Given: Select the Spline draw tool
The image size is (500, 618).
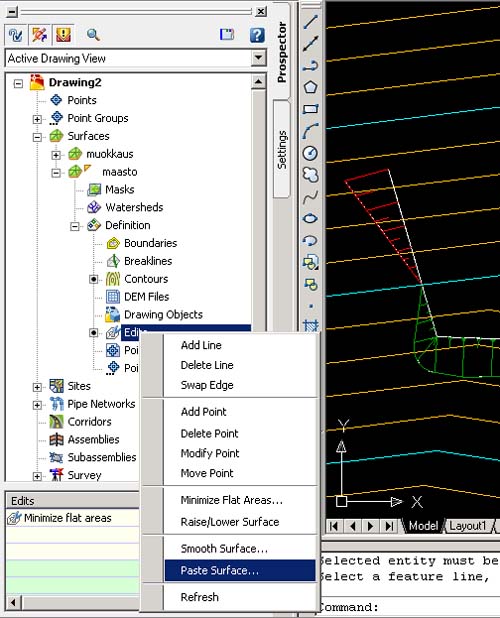Looking at the screenshot, I should coord(310,196).
